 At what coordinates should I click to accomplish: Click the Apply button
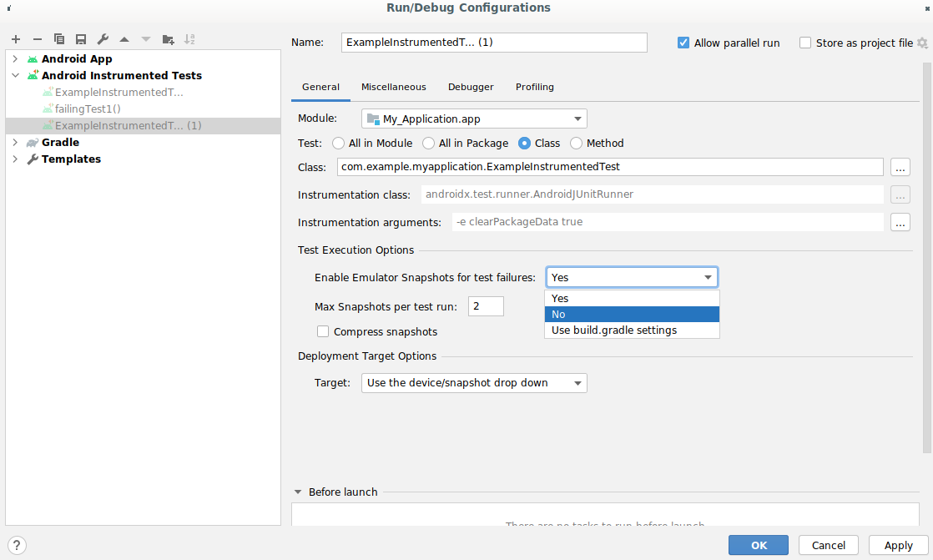pyautogui.click(x=898, y=545)
